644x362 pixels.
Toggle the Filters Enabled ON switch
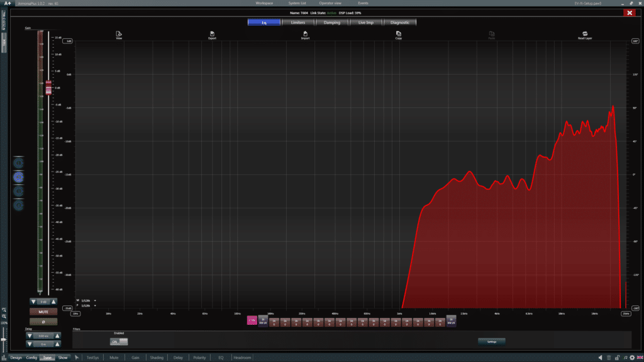coord(119,342)
